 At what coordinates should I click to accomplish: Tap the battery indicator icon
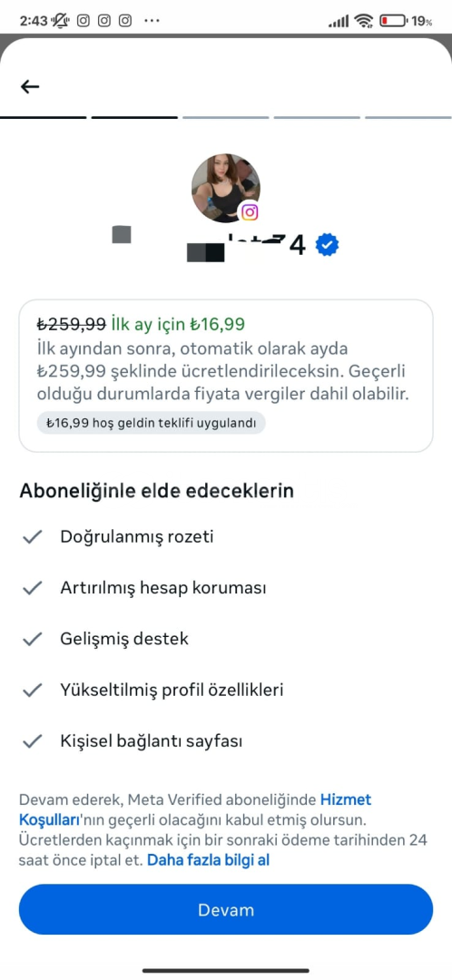[x=393, y=21]
